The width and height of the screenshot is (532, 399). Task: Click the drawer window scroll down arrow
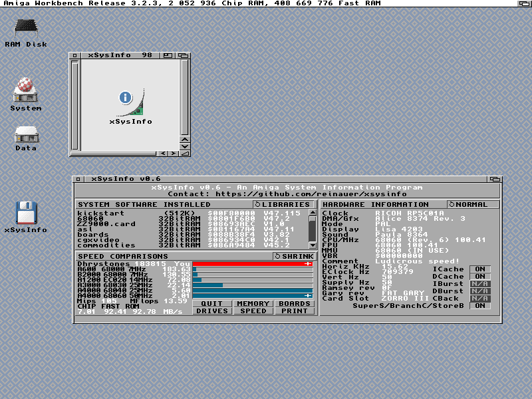pyautogui.click(x=185, y=146)
